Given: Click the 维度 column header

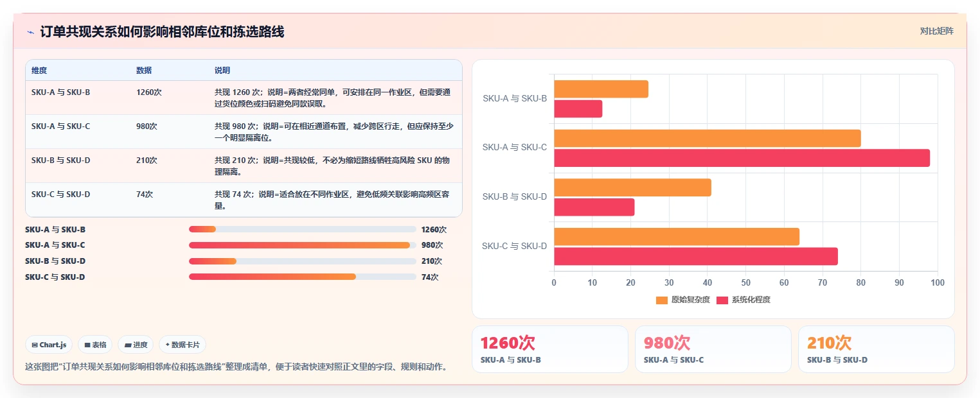Looking at the screenshot, I should pyautogui.click(x=39, y=70).
